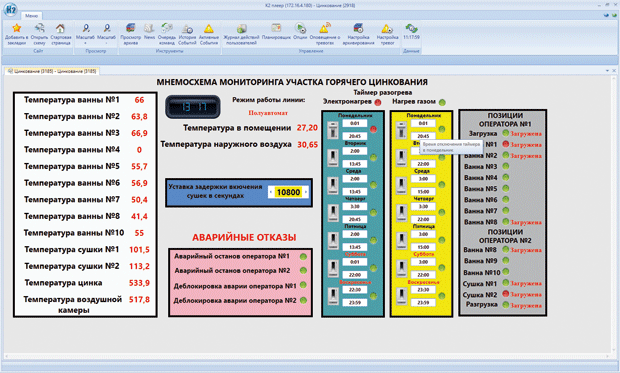Edit Sunday 23:59 stop time in teal panel
Image resolution: width=620 pixels, height=373 pixels.
[x=355, y=303]
